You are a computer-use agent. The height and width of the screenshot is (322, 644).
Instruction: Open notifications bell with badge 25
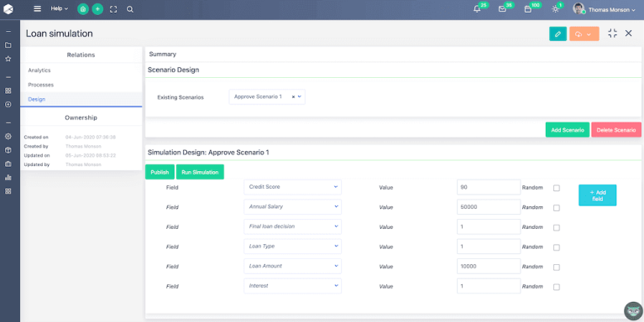tap(477, 9)
